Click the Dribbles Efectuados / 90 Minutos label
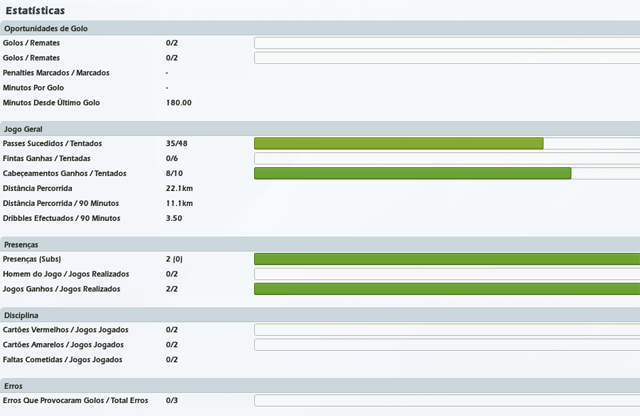The width and height of the screenshot is (640, 416). coord(62,218)
